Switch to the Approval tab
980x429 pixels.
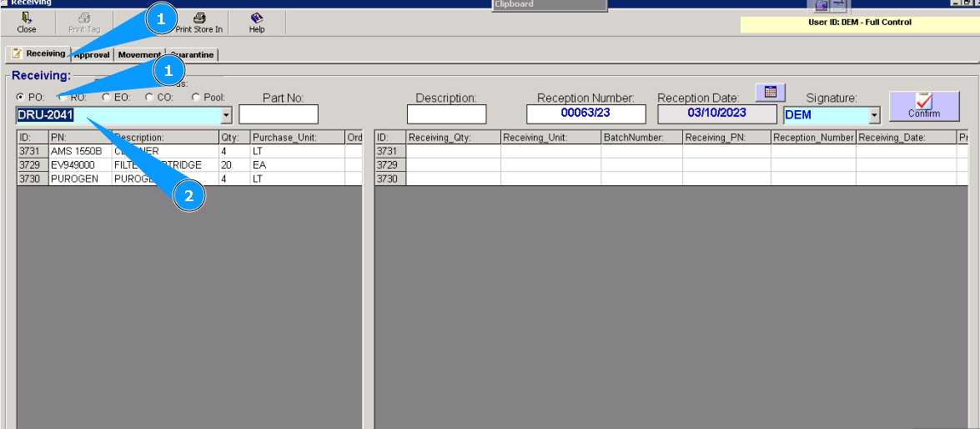[x=91, y=55]
